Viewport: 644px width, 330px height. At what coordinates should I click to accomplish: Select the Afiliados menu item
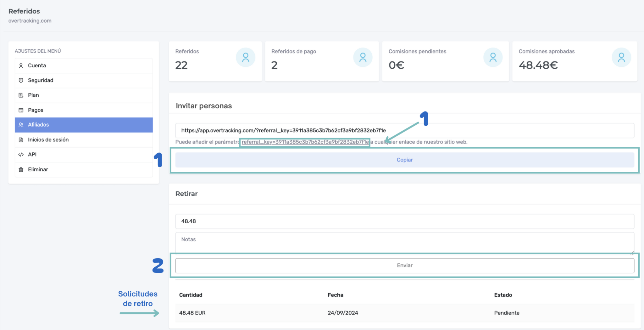(x=84, y=125)
